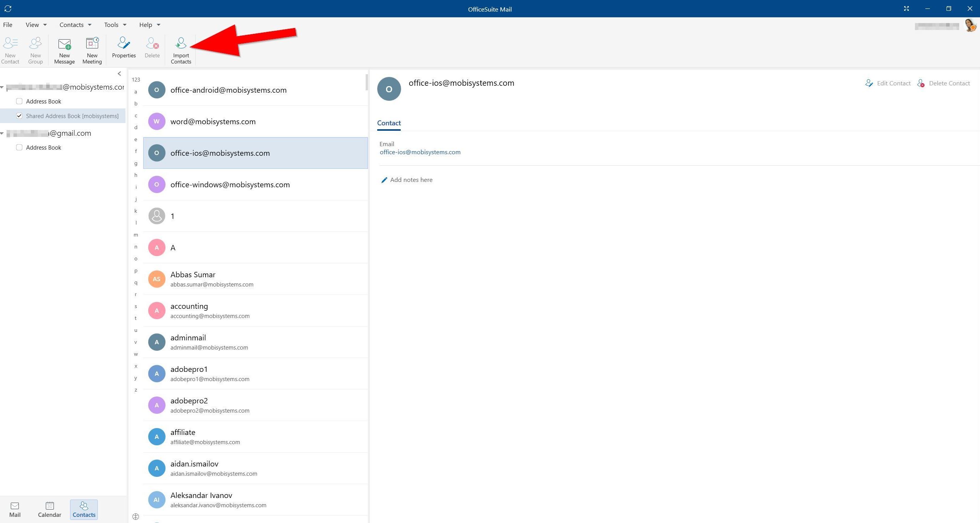Image resolution: width=980 pixels, height=523 pixels.
Task: Click the globe icon below alphabet index
Action: pyautogui.click(x=135, y=516)
